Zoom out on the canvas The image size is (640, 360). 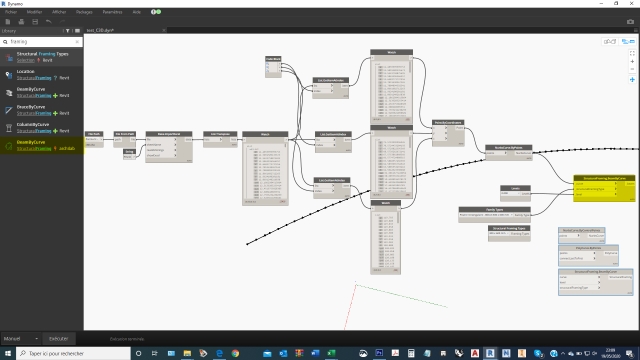(x=632, y=69)
